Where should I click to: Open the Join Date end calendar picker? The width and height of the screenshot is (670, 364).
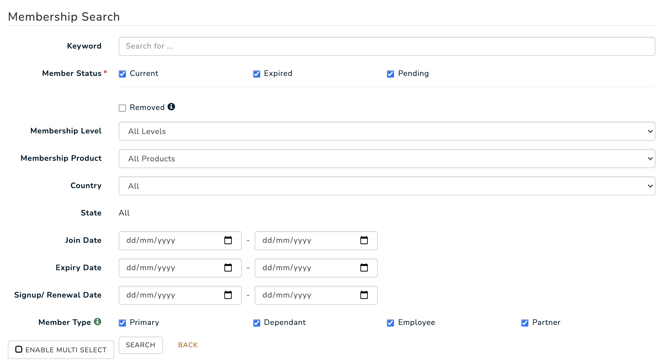[364, 240]
